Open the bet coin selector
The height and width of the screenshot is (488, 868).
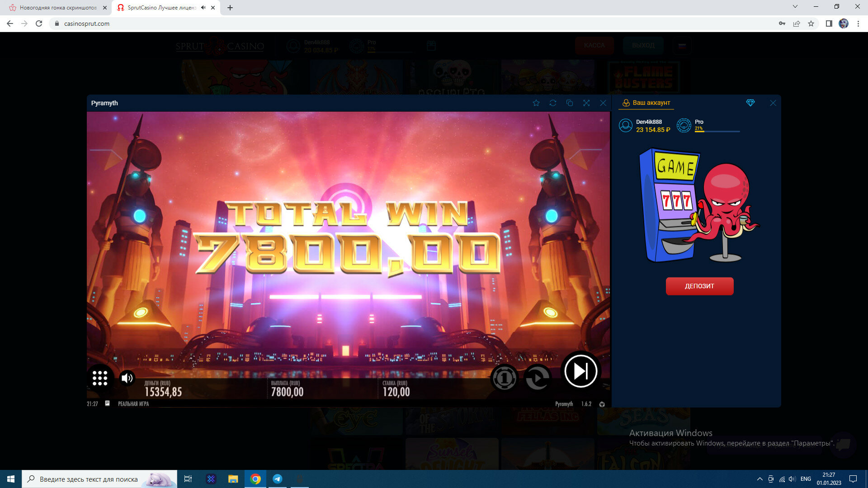(x=504, y=378)
